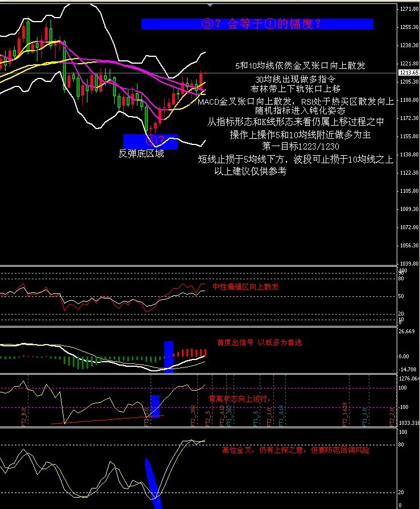
Task: Select the 30均线出现做多指令 annotation
Action: (296, 79)
